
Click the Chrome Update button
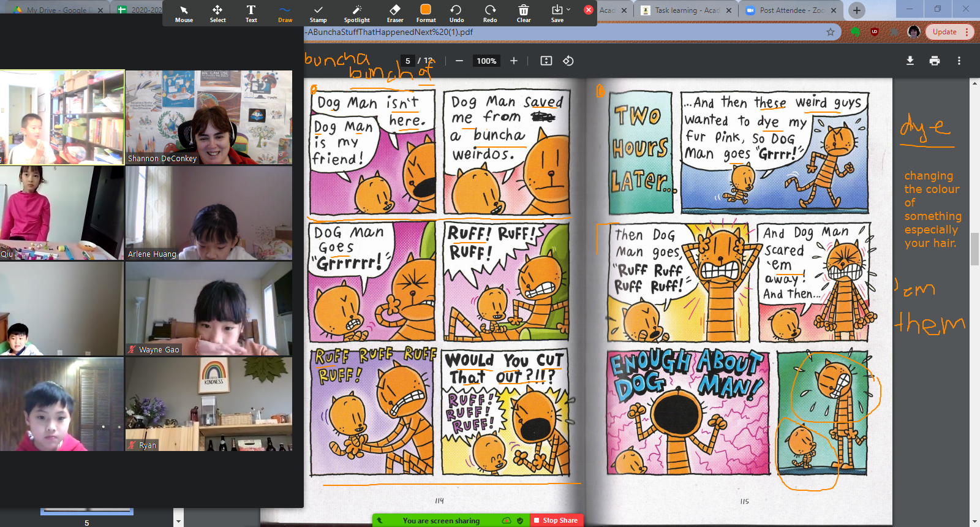(x=949, y=32)
